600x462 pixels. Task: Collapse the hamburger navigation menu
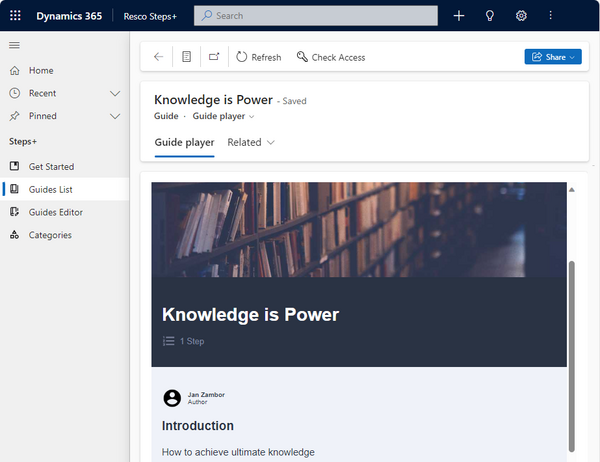tap(14, 45)
